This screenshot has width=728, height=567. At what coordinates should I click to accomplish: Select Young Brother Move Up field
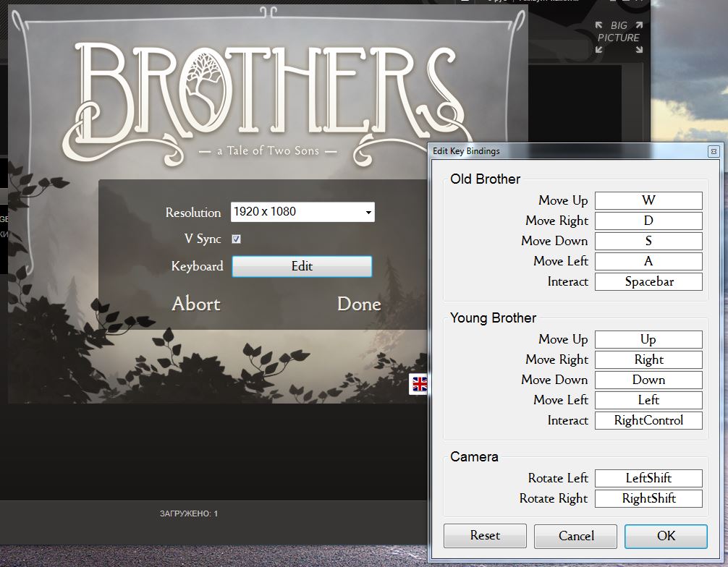[648, 339]
